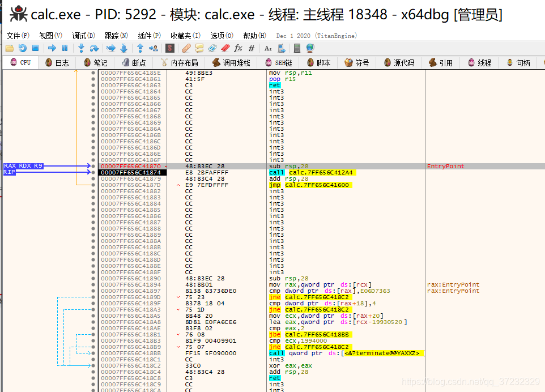Switch to the 断点 breakpoints tab
545x392 pixels.
134,63
